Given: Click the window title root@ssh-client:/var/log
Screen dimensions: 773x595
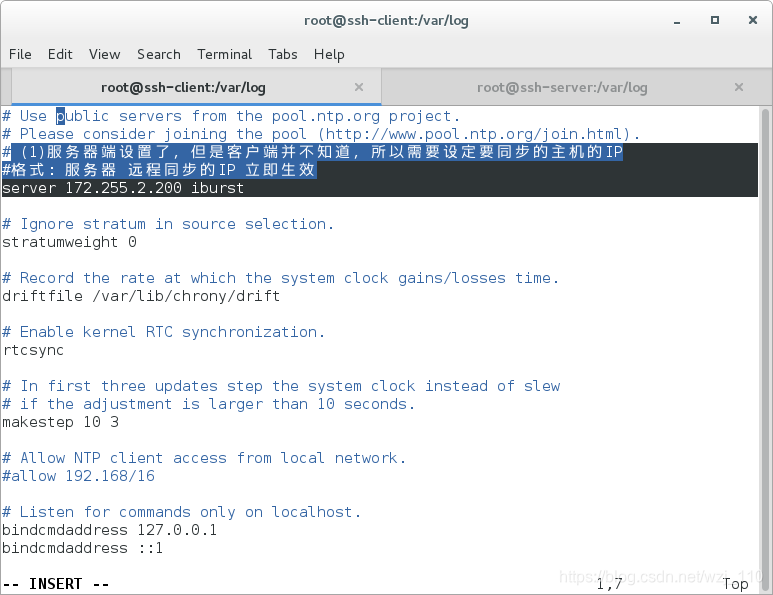Looking at the screenshot, I should coord(386,21).
